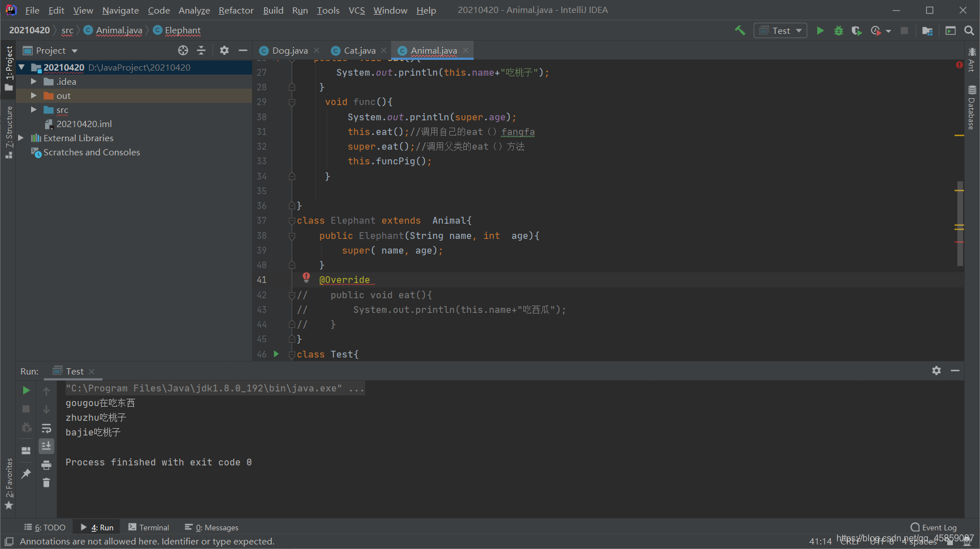Open the TODO tool window

point(45,528)
